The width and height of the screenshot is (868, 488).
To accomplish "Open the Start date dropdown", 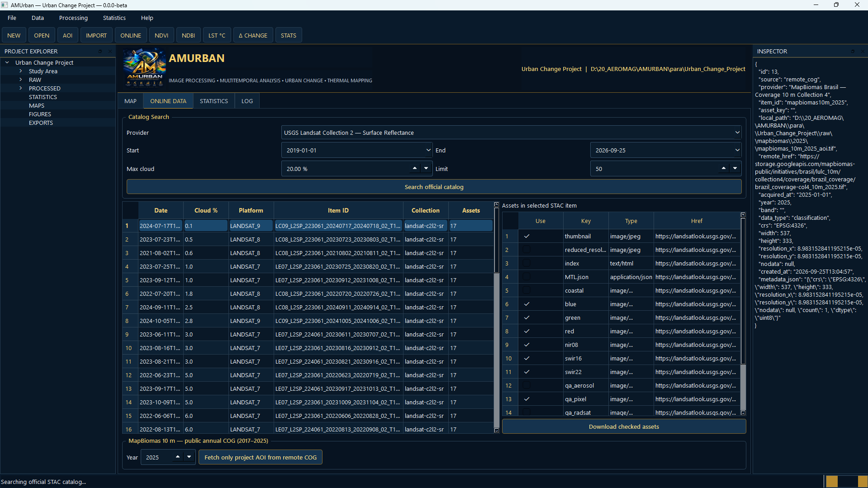I will [x=428, y=150].
